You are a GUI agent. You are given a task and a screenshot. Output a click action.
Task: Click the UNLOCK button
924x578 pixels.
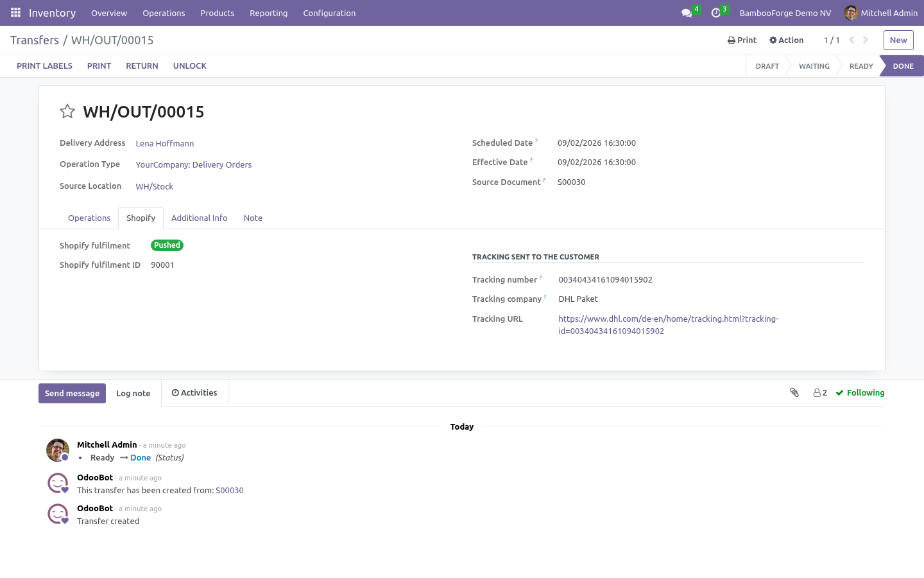tap(190, 66)
